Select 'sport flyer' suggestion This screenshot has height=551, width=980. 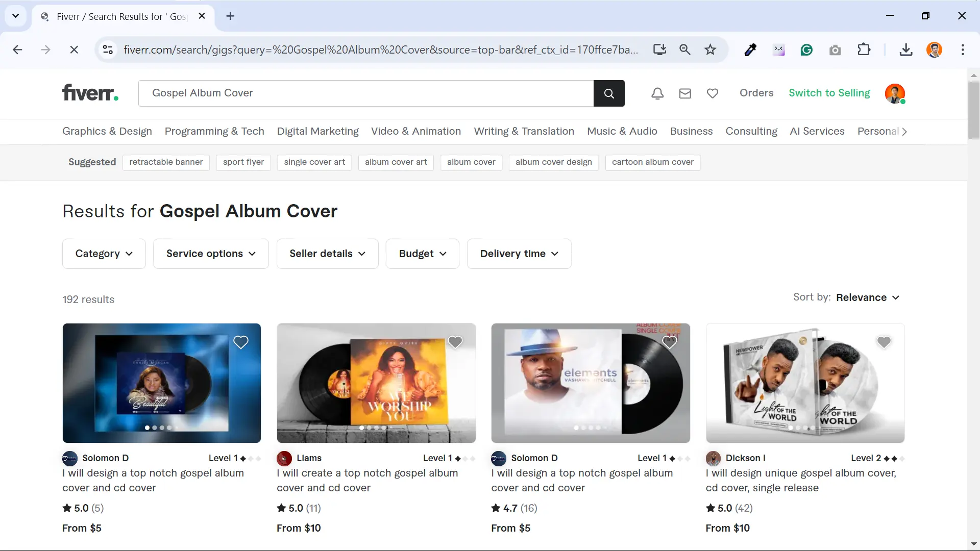click(243, 162)
